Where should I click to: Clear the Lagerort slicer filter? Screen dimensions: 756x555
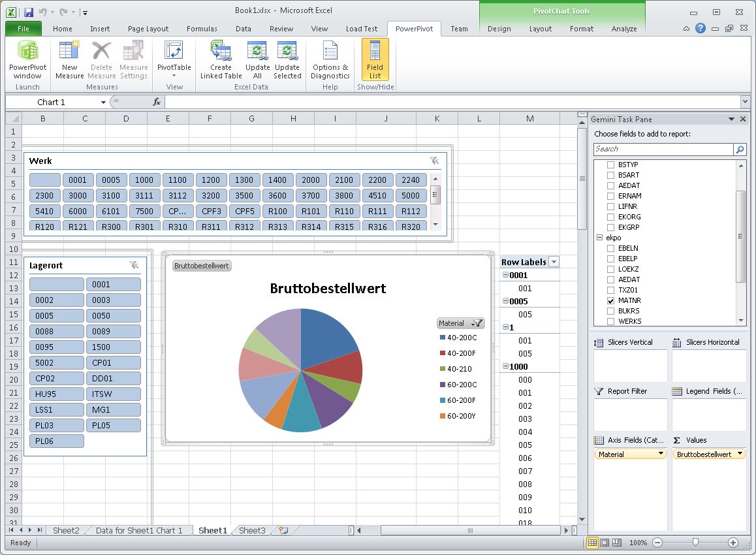135,265
